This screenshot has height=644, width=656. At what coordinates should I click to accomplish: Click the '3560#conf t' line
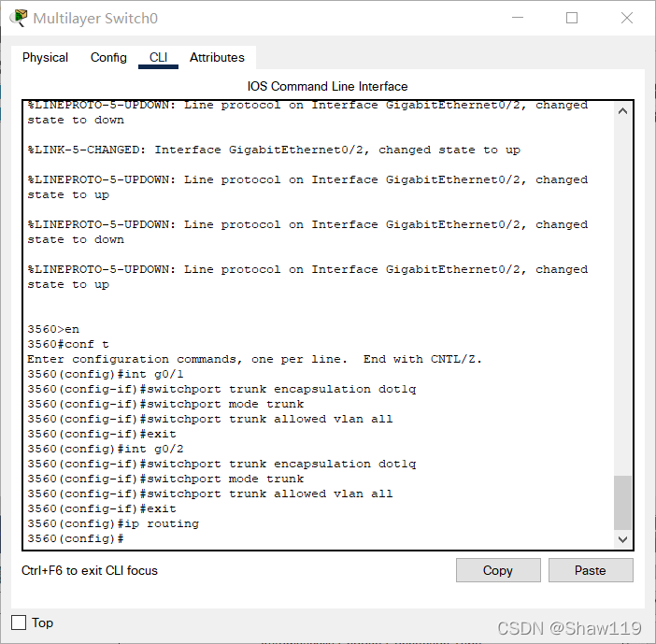[x=68, y=344]
